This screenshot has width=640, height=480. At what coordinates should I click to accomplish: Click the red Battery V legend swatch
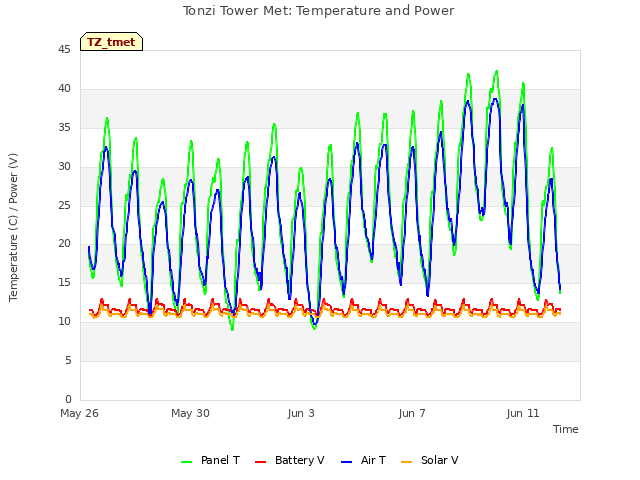tap(260, 462)
